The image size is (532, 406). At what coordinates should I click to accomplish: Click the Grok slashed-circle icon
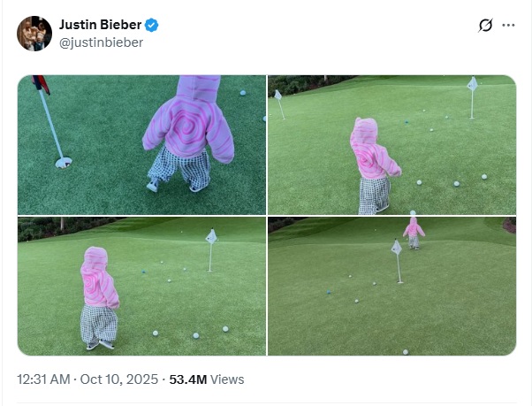coord(485,26)
